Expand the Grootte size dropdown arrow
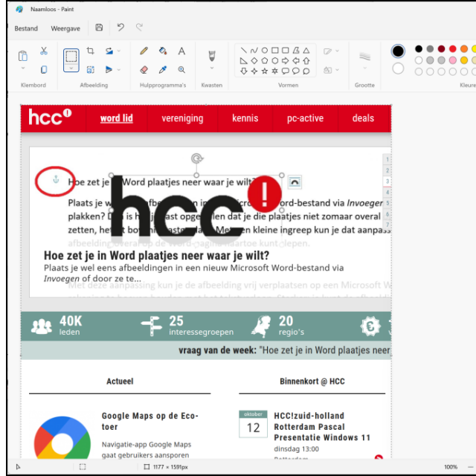 (x=364, y=68)
